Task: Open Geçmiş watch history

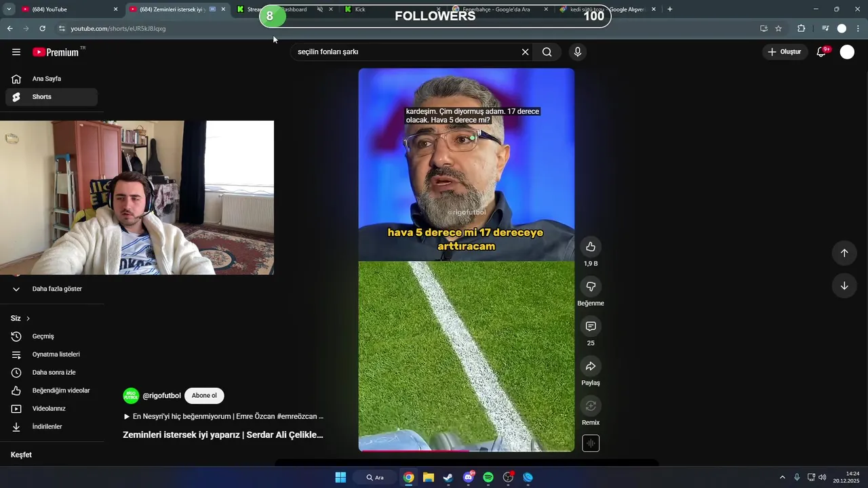Action: [x=52, y=336]
